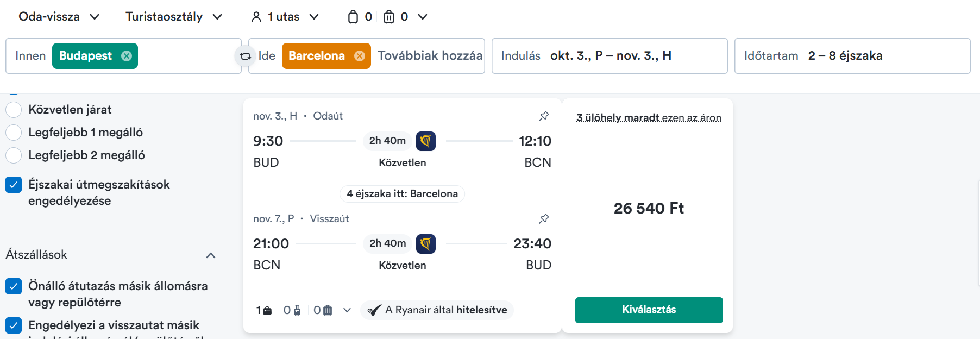Uncheck Éjszakai útmegszakítások engedélyezése
This screenshot has width=980, height=339.
(14, 185)
